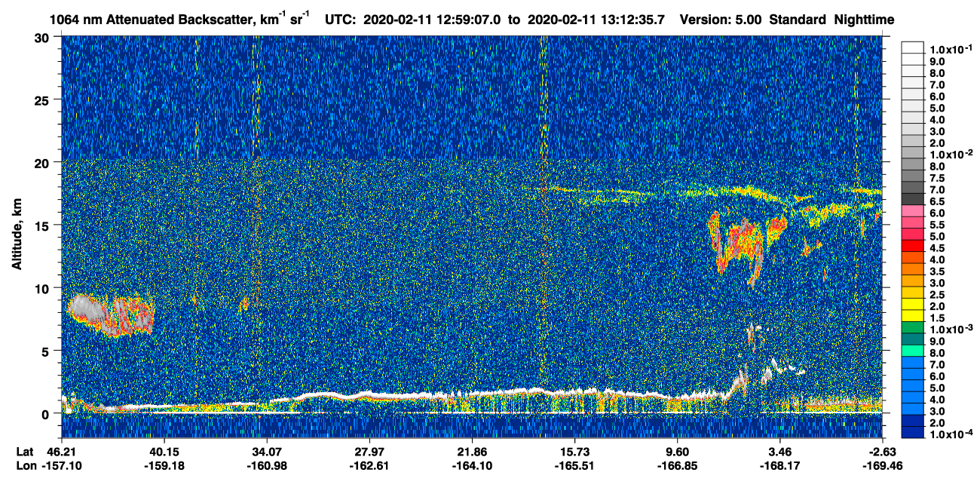980x503 pixels.
Task: Click colorbar label '1.0x10-2'
Action: (950, 155)
